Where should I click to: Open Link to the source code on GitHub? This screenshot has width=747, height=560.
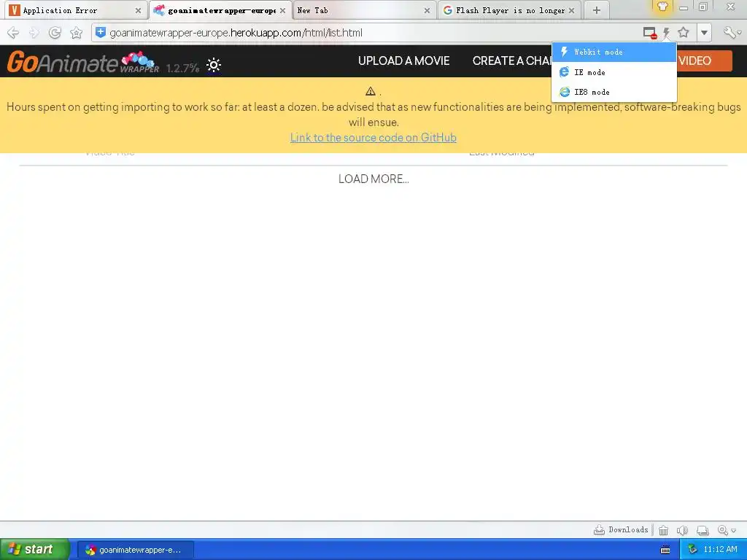[x=373, y=138]
